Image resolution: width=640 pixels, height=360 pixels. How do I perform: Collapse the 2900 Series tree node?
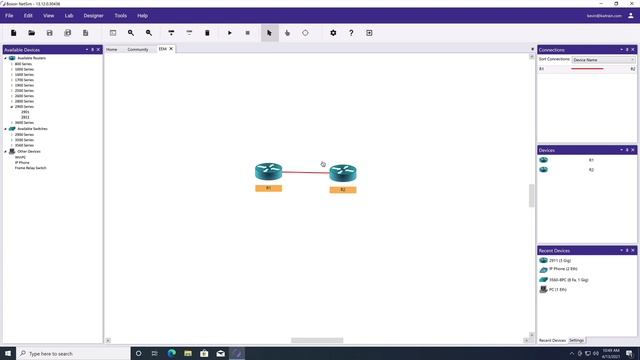(11, 107)
